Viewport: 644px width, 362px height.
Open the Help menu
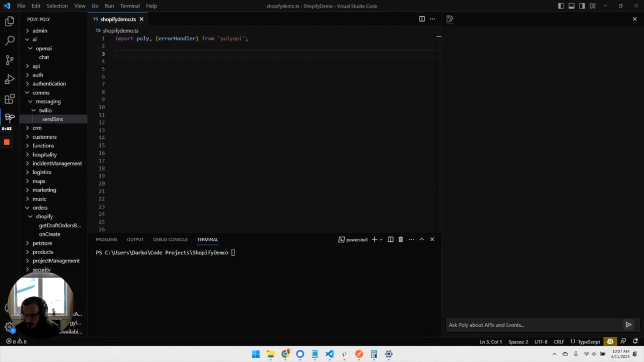pos(151,6)
